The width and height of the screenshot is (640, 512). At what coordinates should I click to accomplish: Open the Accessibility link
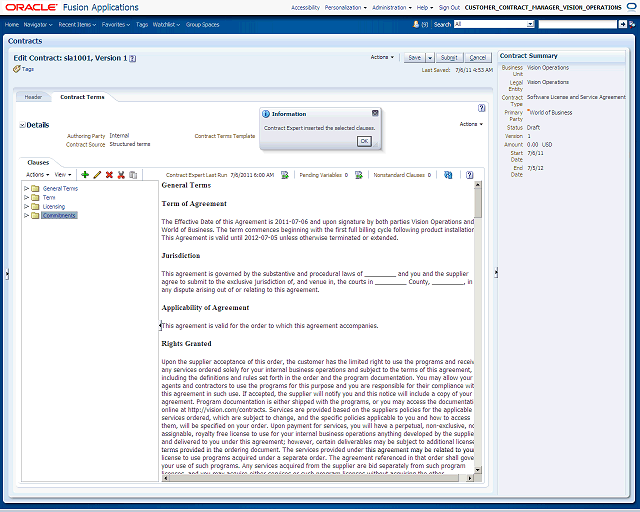(305, 7)
